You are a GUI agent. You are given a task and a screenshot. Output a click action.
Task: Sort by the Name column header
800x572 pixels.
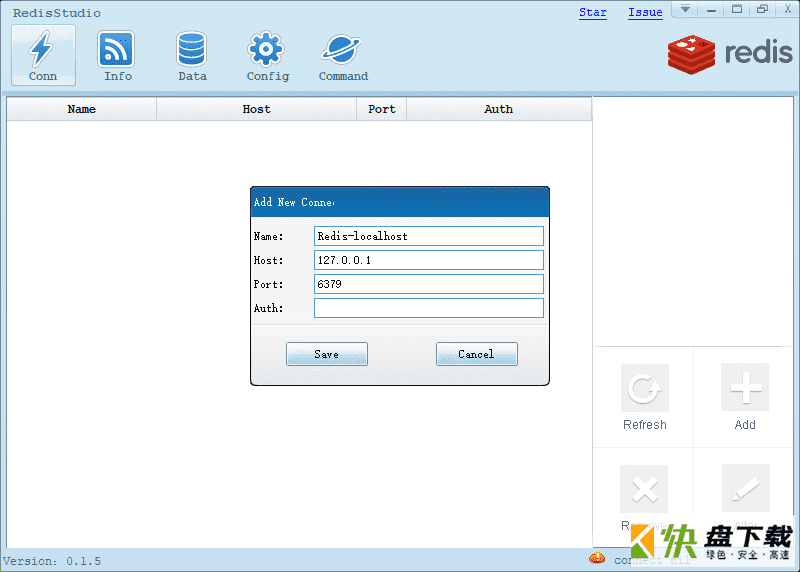pyautogui.click(x=82, y=109)
